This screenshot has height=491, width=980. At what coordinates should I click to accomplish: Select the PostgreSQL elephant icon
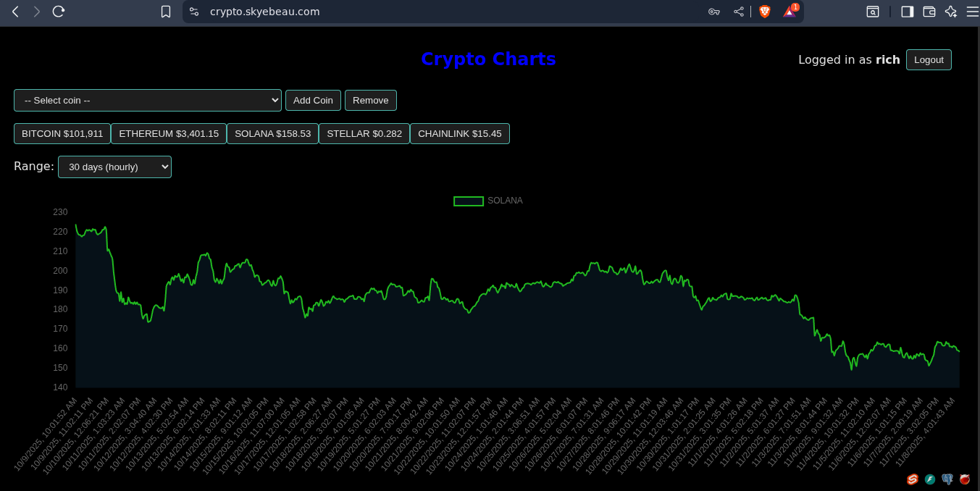click(x=947, y=479)
